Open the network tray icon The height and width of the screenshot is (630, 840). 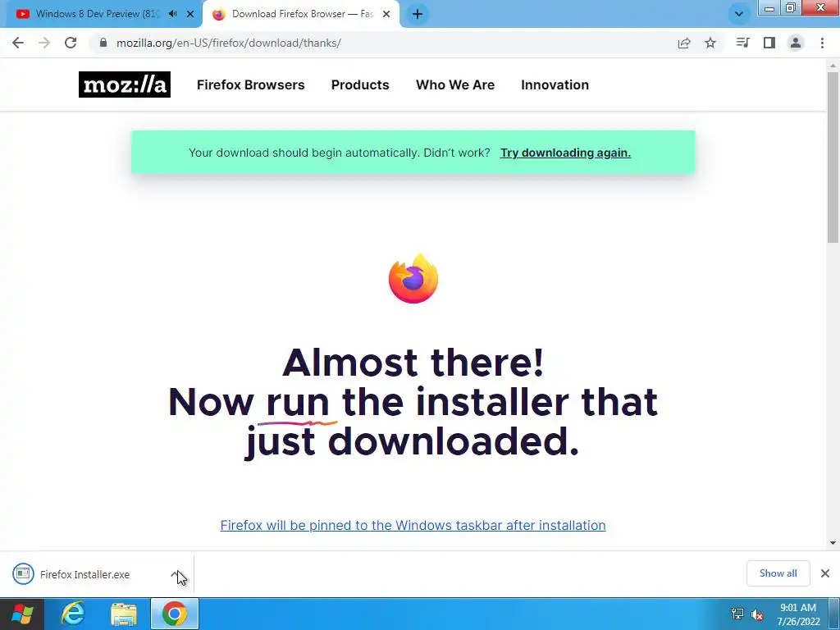click(737, 614)
